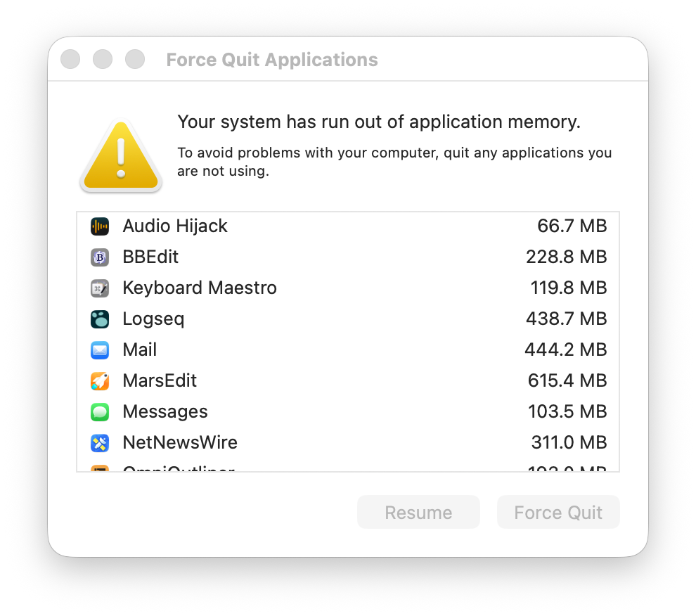
Task: Click the BBEdit app icon
Action: [100, 257]
